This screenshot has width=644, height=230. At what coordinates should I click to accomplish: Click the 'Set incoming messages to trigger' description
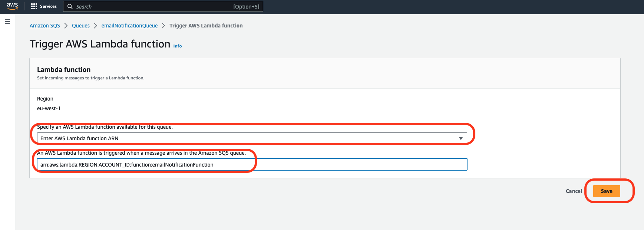[91, 78]
